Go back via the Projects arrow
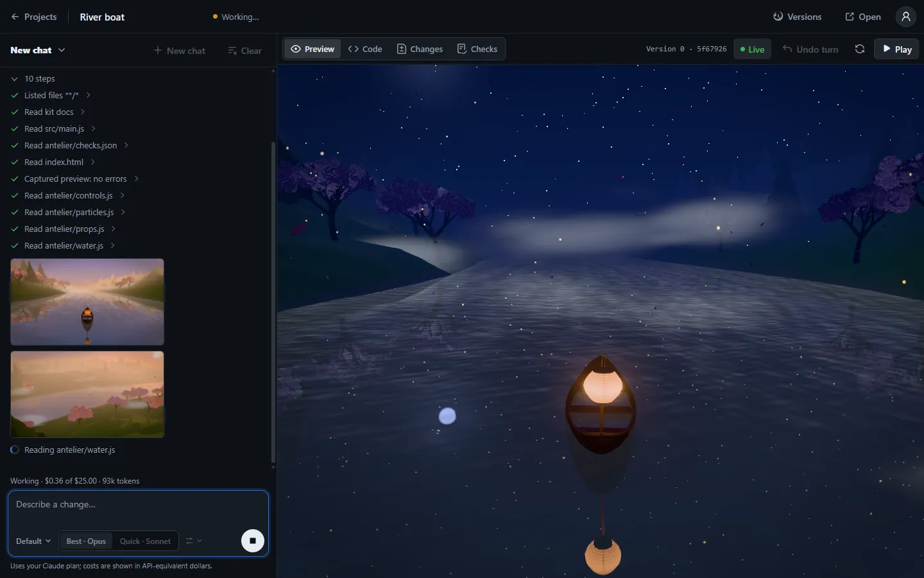 click(x=34, y=17)
